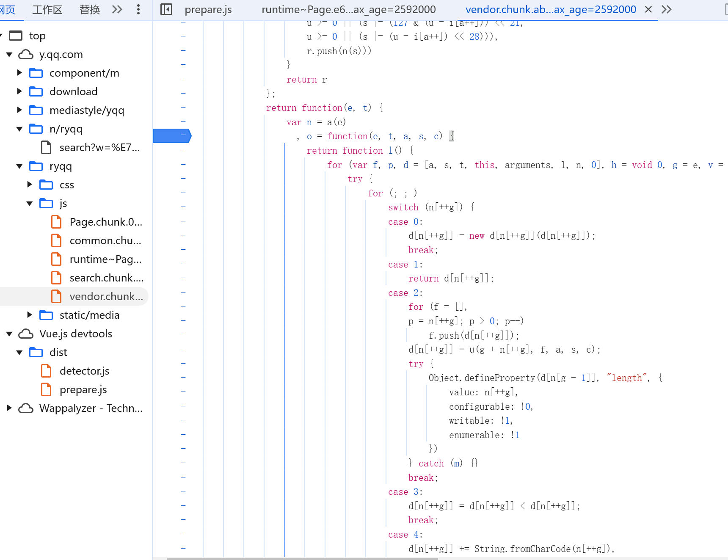
Task: Open runtime~Pag... file in tree
Action: (106, 259)
